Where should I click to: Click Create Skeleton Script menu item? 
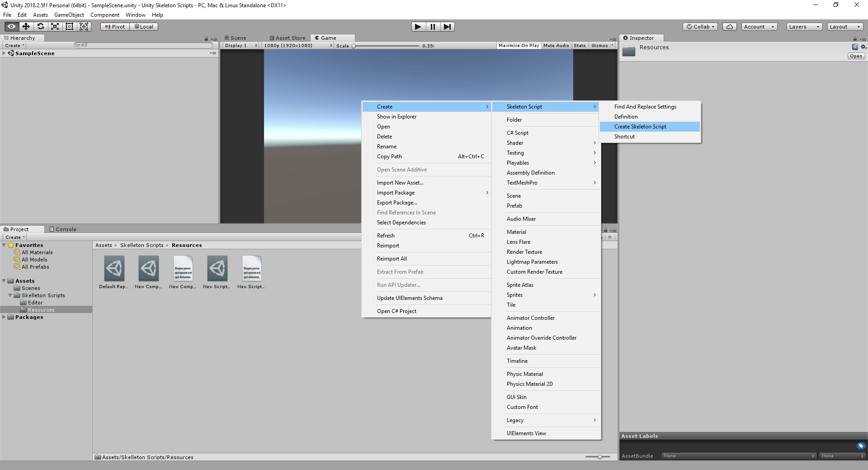click(x=650, y=127)
